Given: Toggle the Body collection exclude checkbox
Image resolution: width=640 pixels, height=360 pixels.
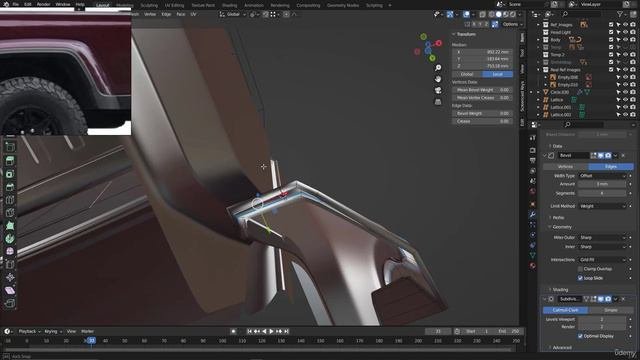Looking at the screenshot, I should click(611, 40).
